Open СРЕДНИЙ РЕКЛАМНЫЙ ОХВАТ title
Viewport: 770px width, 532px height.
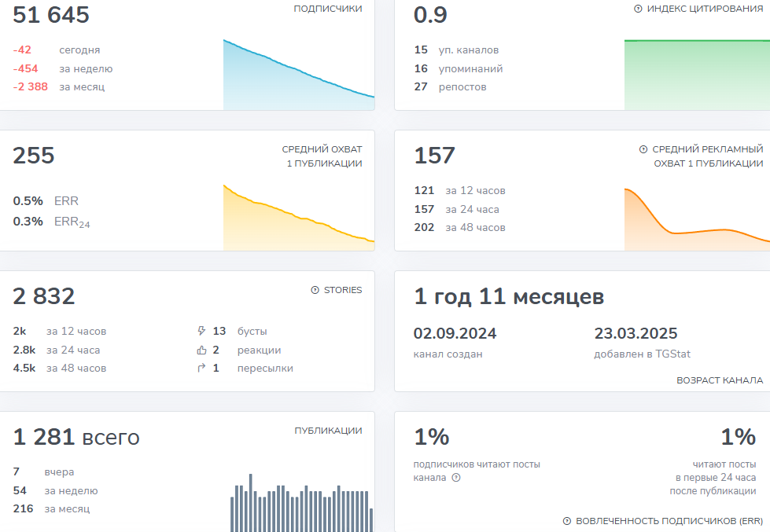pos(708,156)
